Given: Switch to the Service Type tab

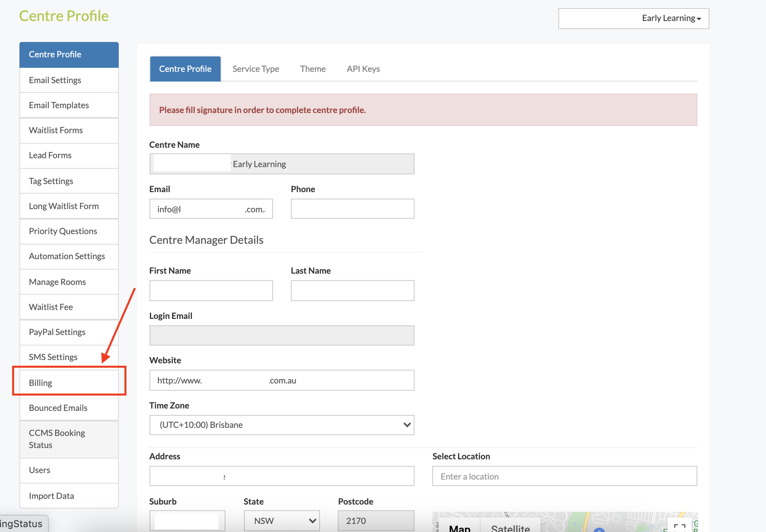Looking at the screenshot, I should tap(256, 69).
